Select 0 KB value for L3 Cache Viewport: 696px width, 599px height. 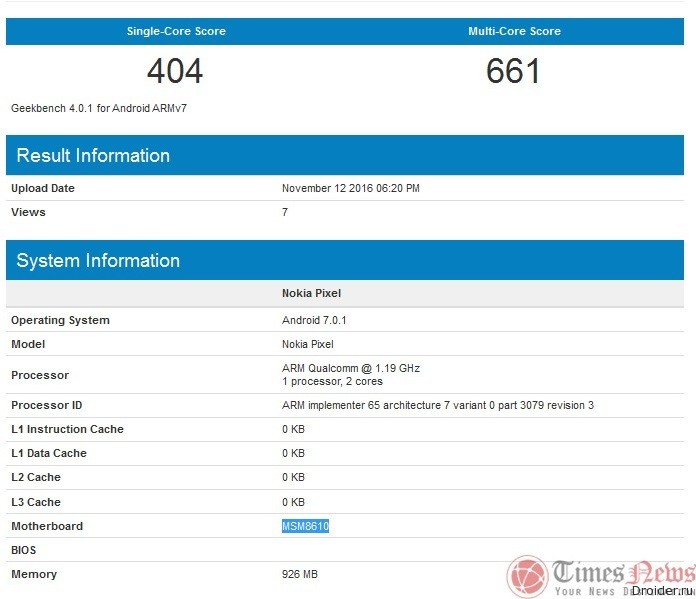coord(293,502)
